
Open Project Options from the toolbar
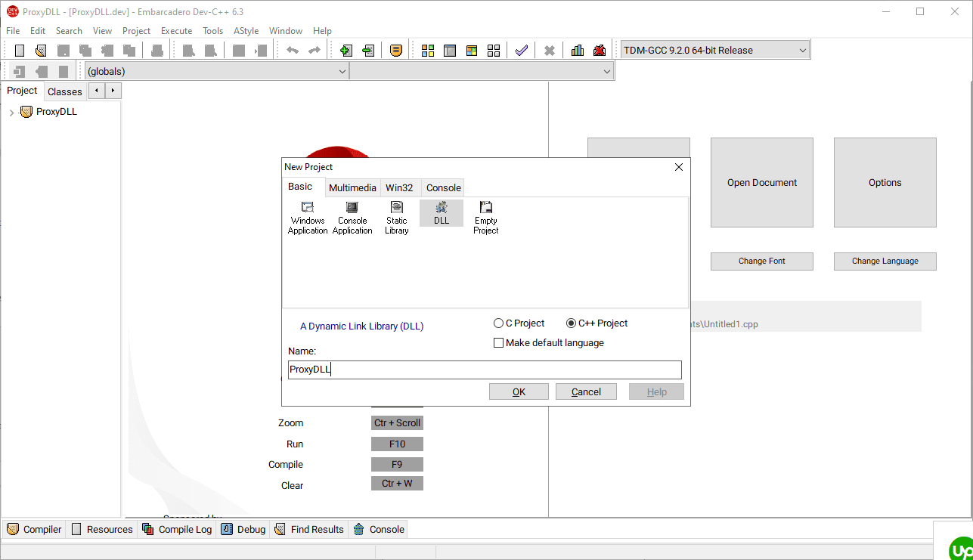396,51
